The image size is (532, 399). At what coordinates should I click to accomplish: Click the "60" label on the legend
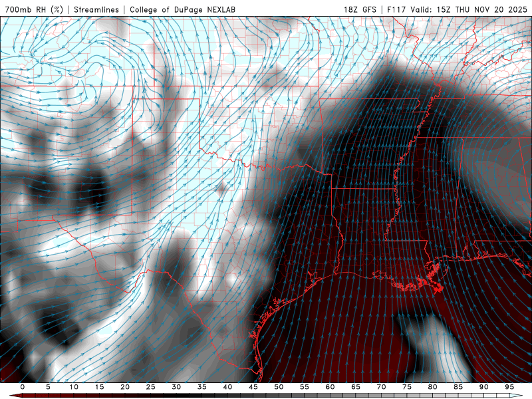pyautogui.click(x=330, y=387)
